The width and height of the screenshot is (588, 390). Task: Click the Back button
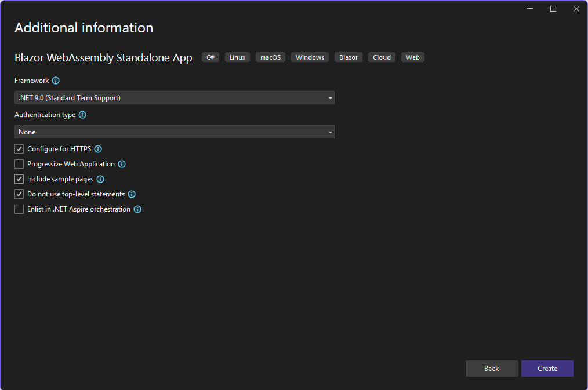pos(491,369)
